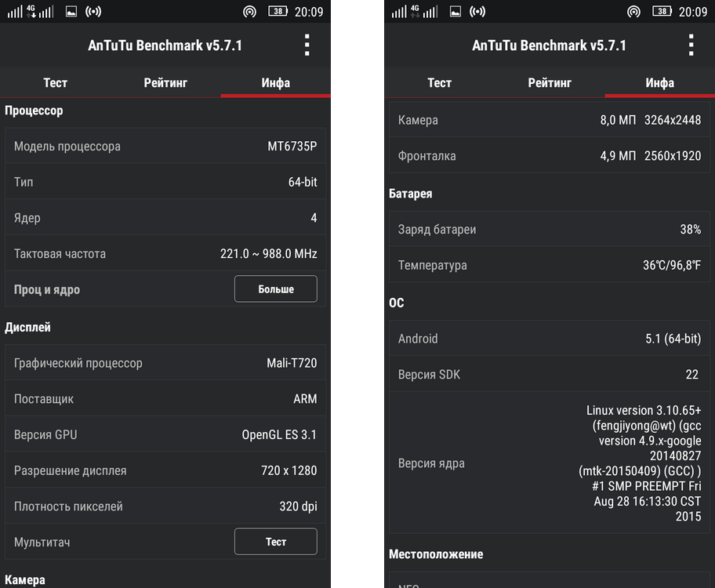Image resolution: width=715 pixels, height=588 pixels.
Task: Tap 20:09 clock in left status bar
Action: click(x=309, y=12)
